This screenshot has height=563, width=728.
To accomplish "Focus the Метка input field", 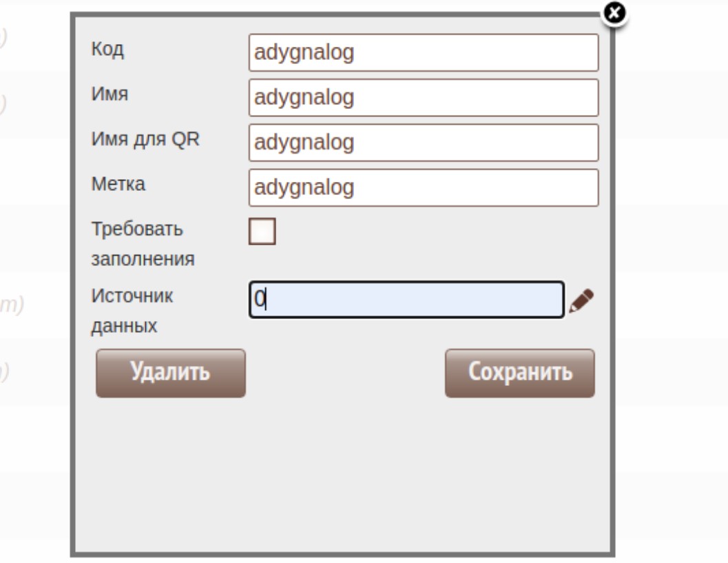I will pos(423,187).
